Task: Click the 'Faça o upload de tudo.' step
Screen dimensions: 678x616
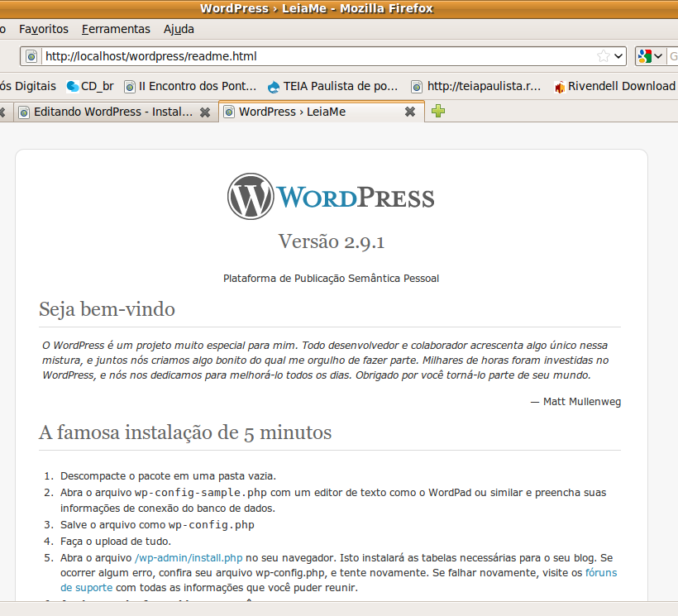Action: click(x=116, y=542)
